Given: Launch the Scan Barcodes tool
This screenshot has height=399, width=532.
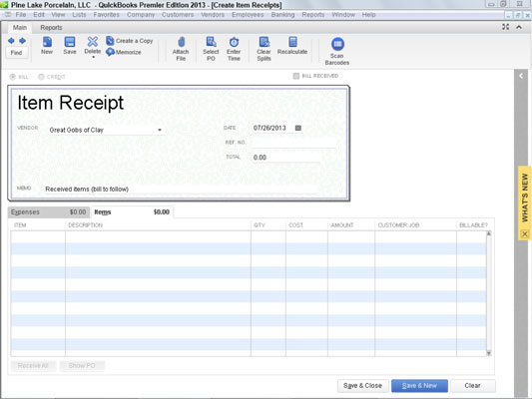Looking at the screenshot, I should pos(337,51).
